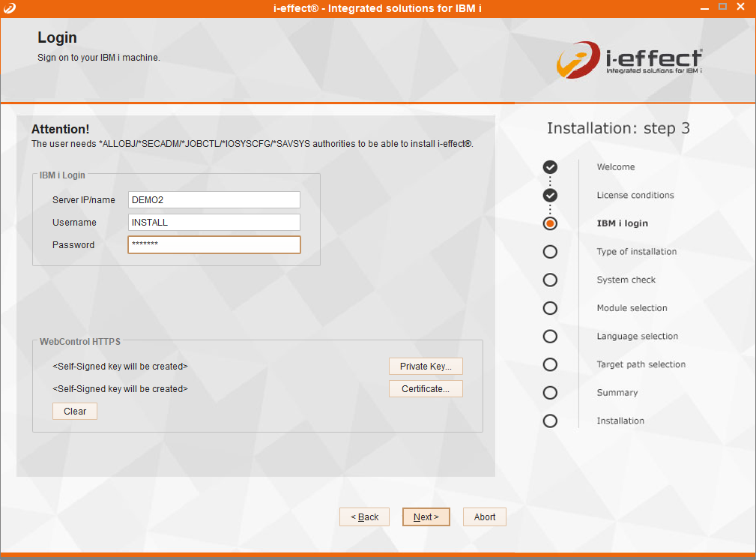Click the Welcome step checkmark icon
756x560 pixels.
(x=550, y=167)
